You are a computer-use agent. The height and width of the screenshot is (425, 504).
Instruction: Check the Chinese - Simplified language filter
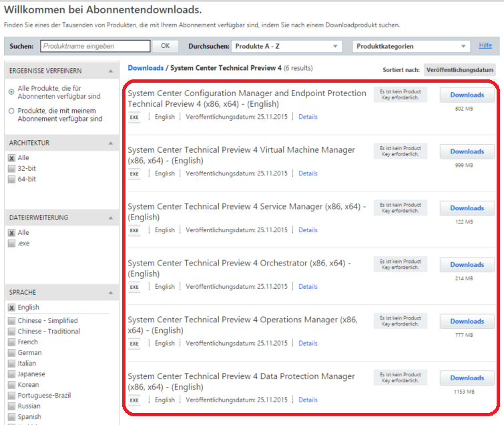pos(11,321)
